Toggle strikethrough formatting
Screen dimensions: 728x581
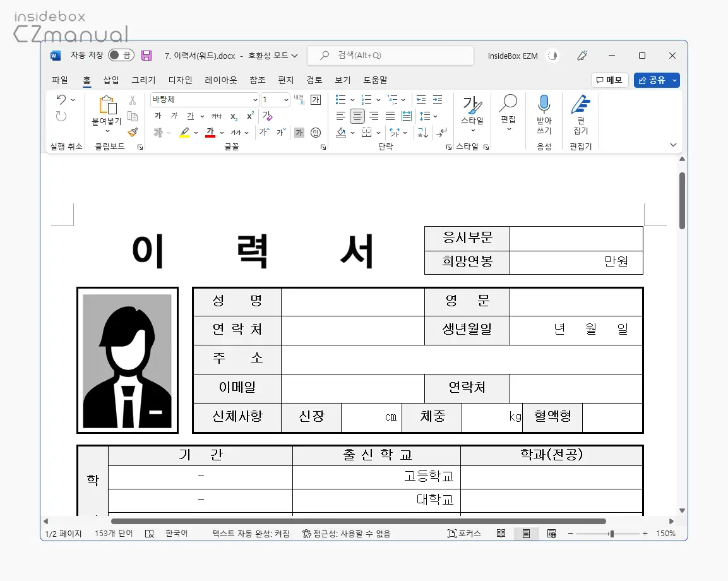pos(217,116)
